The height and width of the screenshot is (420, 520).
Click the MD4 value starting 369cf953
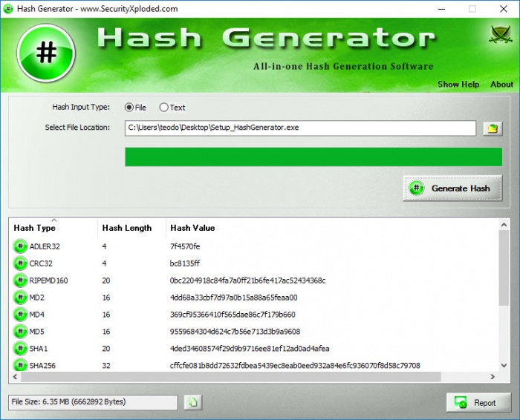[x=233, y=315]
